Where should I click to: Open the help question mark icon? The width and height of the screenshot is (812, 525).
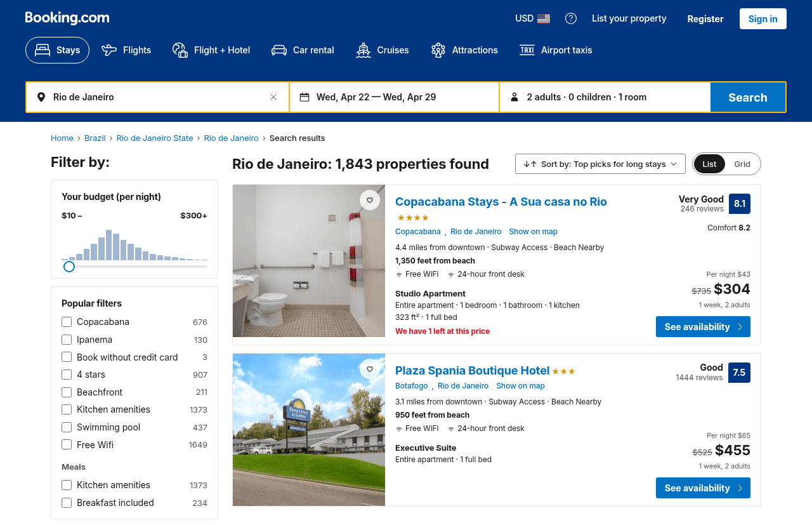pos(571,18)
